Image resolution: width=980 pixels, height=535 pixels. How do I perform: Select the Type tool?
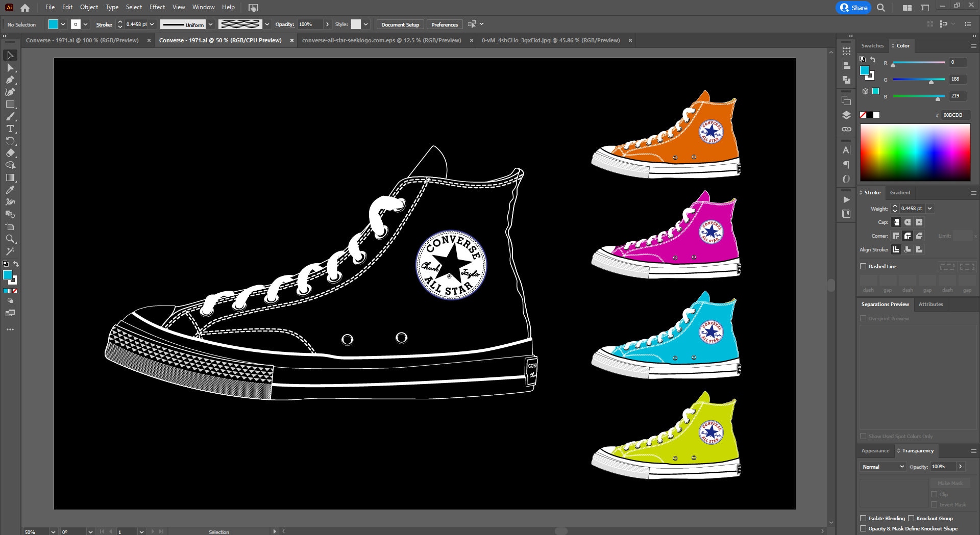pyautogui.click(x=10, y=129)
